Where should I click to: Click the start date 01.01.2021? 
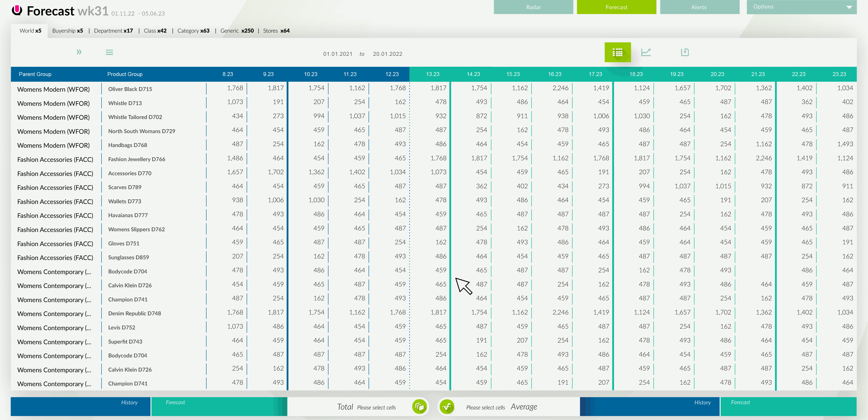(x=338, y=54)
